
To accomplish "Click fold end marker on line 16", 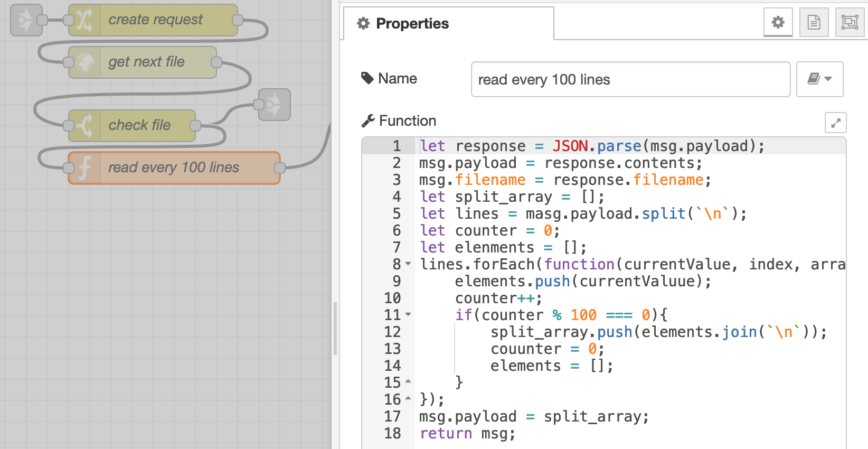I will [408, 398].
